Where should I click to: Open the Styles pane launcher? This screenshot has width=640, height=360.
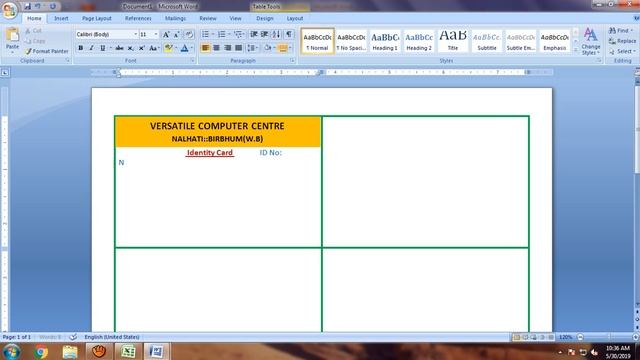[x=599, y=60]
